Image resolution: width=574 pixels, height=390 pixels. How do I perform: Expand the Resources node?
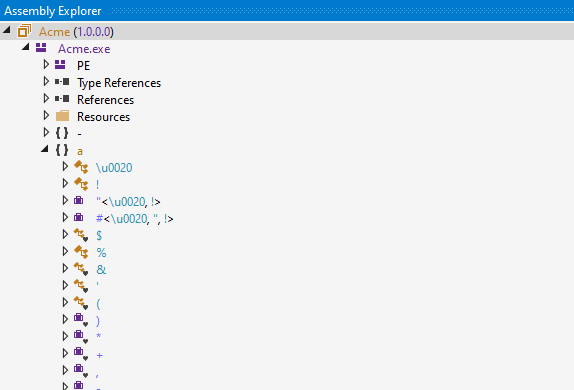coord(46,115)
